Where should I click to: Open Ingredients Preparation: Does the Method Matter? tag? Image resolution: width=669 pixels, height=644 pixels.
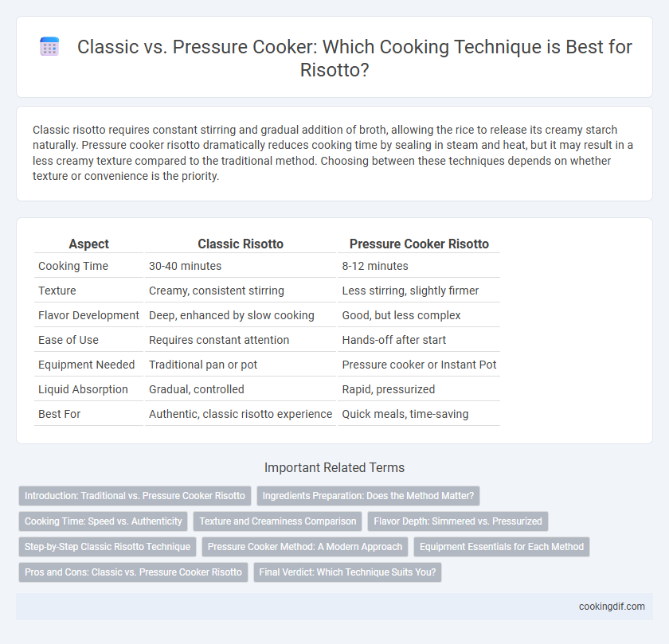[x=368, y=496]
